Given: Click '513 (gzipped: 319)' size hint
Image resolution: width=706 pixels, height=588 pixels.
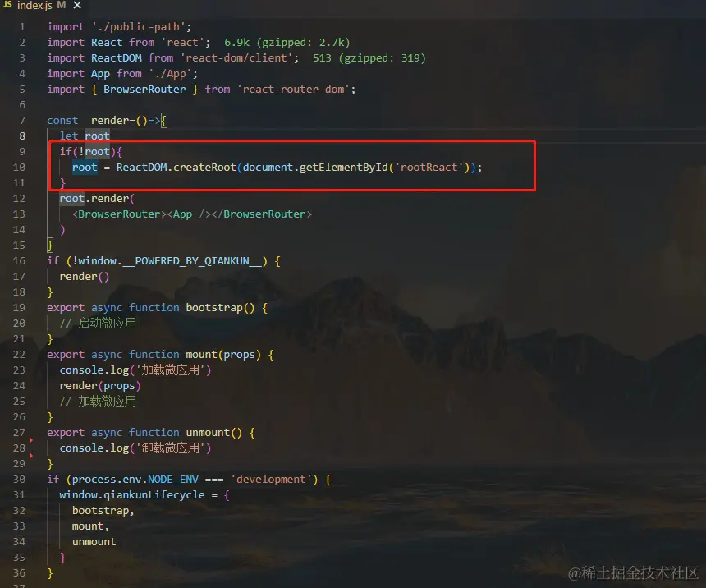Looking at the screenshot, I should click(x=369, y=58).
